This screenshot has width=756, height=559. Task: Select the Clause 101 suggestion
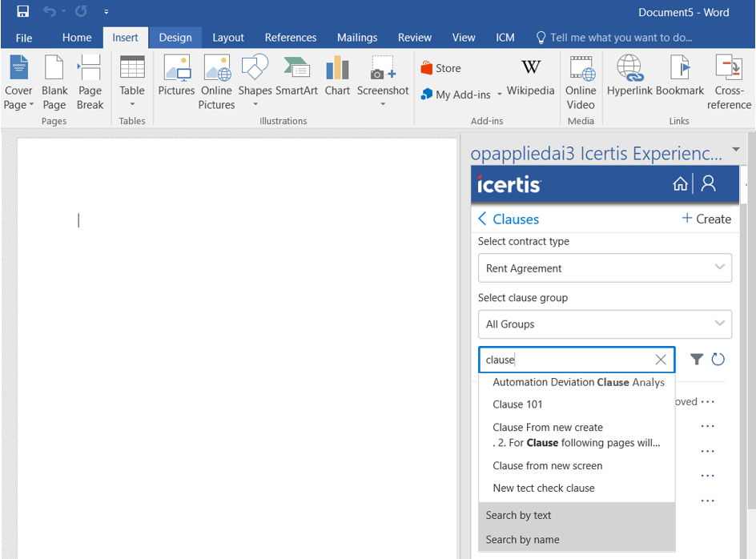(x=517, y=404)
